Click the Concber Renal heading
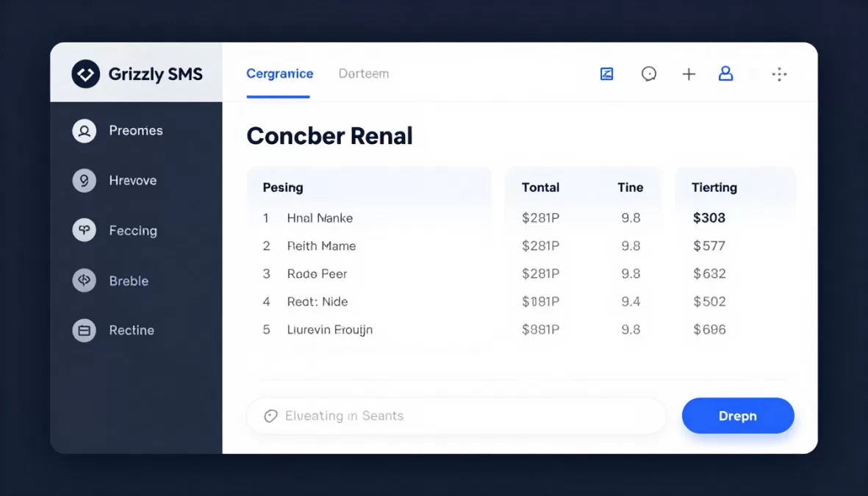This screenshot has height=496, width=868. click(329, 136)
